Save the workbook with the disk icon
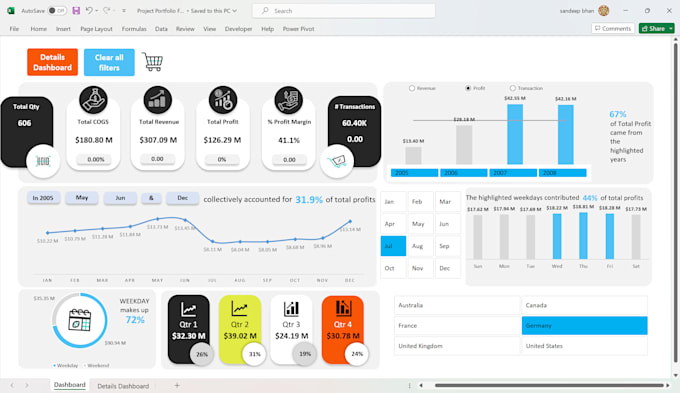 76,10
